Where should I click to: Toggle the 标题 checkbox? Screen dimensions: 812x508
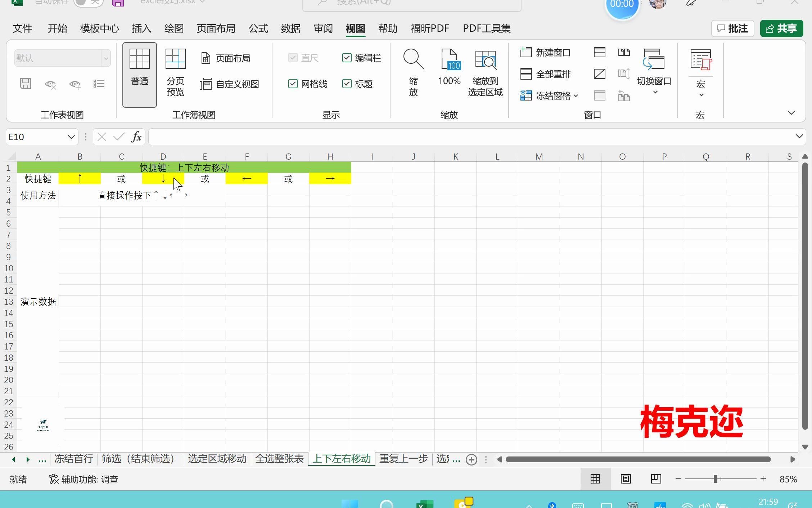(347, 84)
